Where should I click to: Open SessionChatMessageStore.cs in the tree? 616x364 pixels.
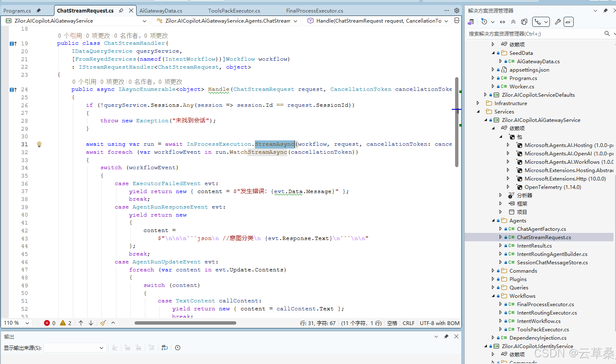(552, 263)
